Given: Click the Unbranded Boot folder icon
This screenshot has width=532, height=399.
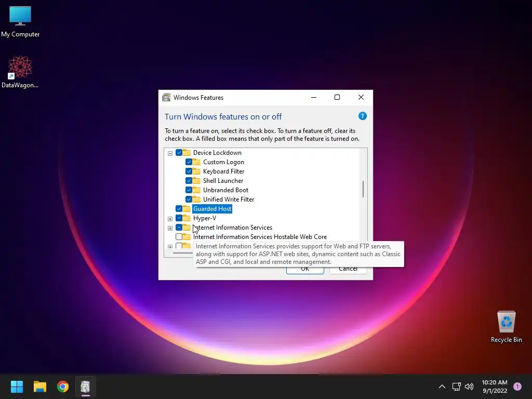Looking at the screenshot, I should (196, 190).
